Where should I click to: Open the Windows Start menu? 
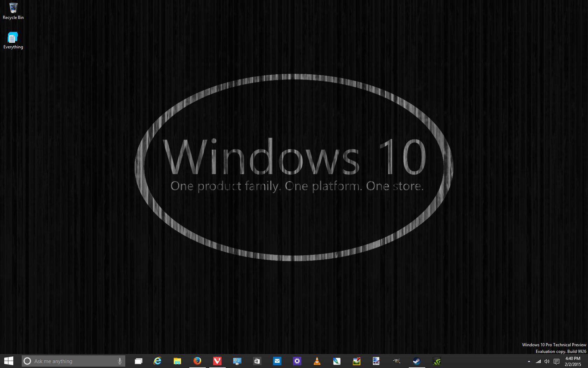click(x=9, y=361)
